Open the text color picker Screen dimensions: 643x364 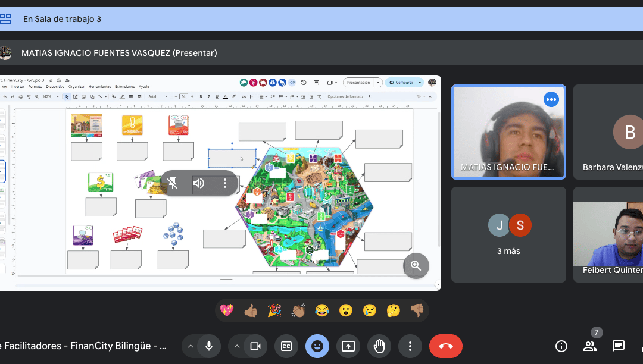pos(225,96)
